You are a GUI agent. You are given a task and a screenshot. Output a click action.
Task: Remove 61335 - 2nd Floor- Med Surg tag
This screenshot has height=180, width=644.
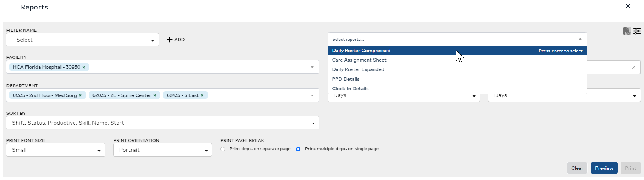(x=80, y=95)
